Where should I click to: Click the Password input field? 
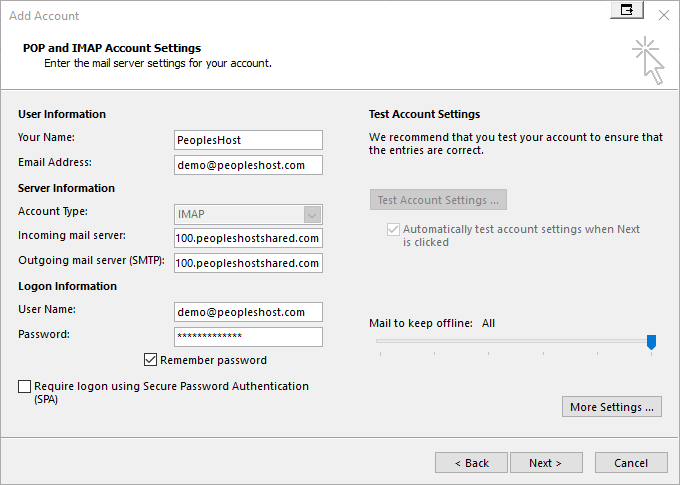pos(248,337)
